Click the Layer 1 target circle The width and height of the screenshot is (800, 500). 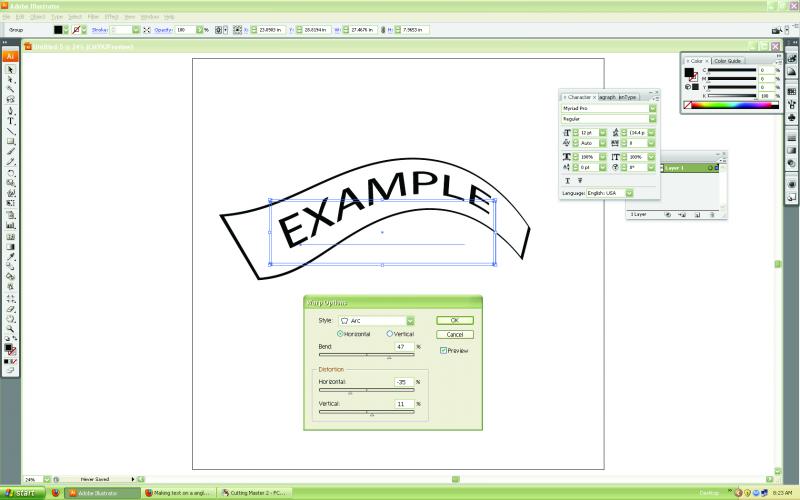pos(710,168)
